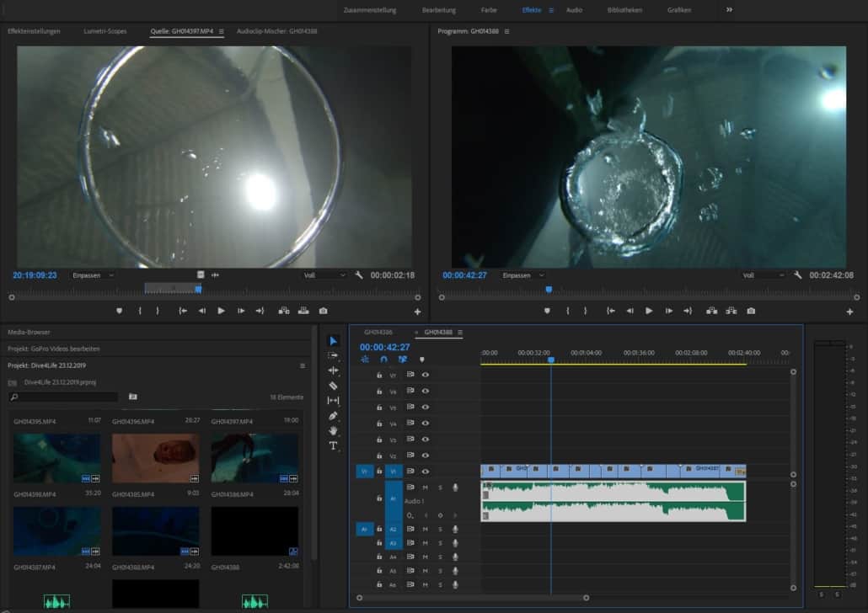
Task: Show more workspaces chevron
Action: click(x=730, y=9)
